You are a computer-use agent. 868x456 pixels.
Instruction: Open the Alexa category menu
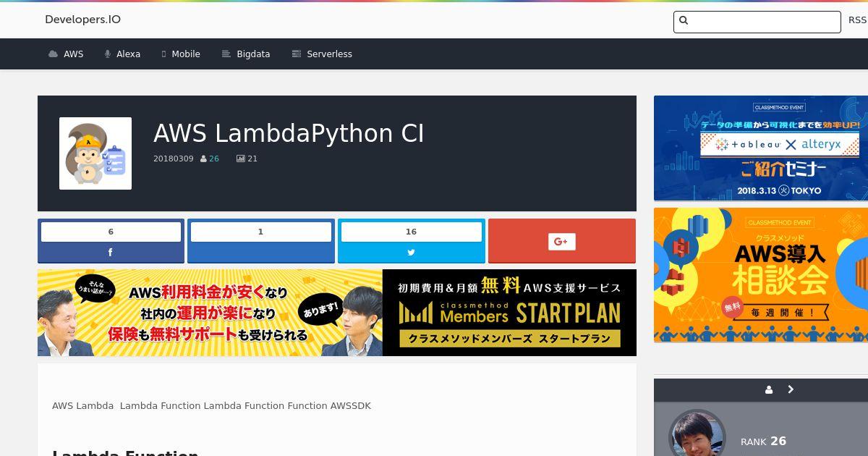[122, 54]
